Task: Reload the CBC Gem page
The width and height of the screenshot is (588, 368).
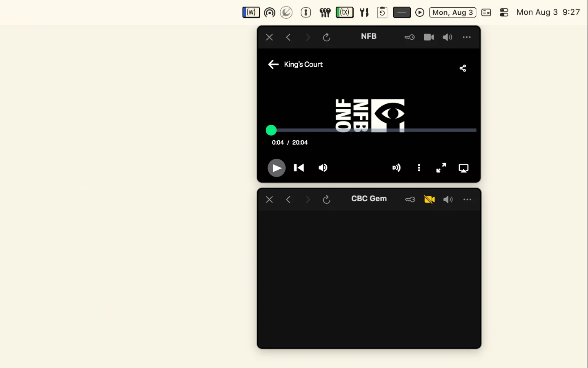Action: [326, 200]
